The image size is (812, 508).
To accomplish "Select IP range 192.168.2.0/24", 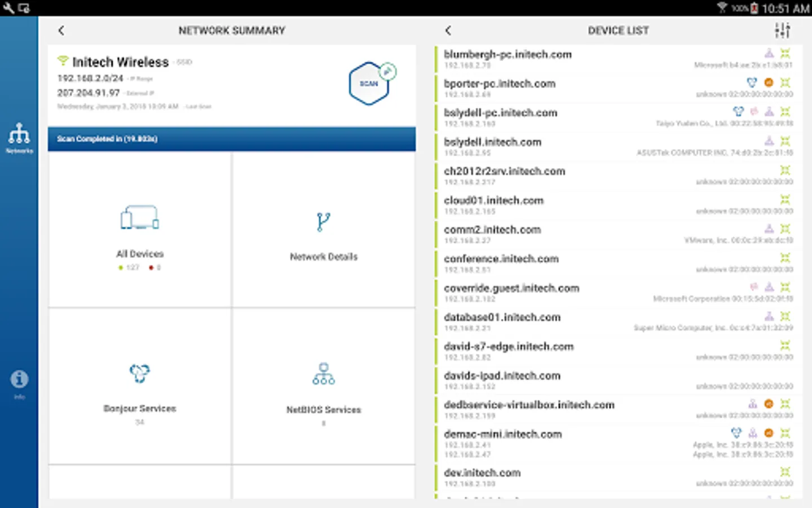I will coord(90,78).
